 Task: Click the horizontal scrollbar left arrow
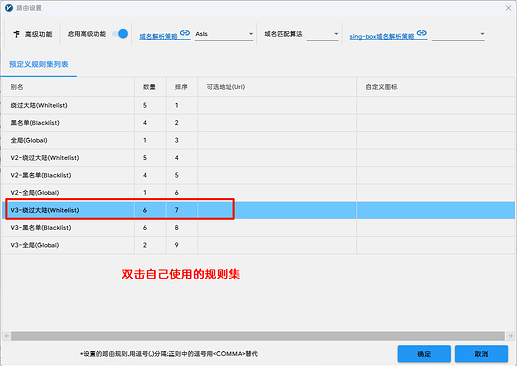[x=7, y=336]
